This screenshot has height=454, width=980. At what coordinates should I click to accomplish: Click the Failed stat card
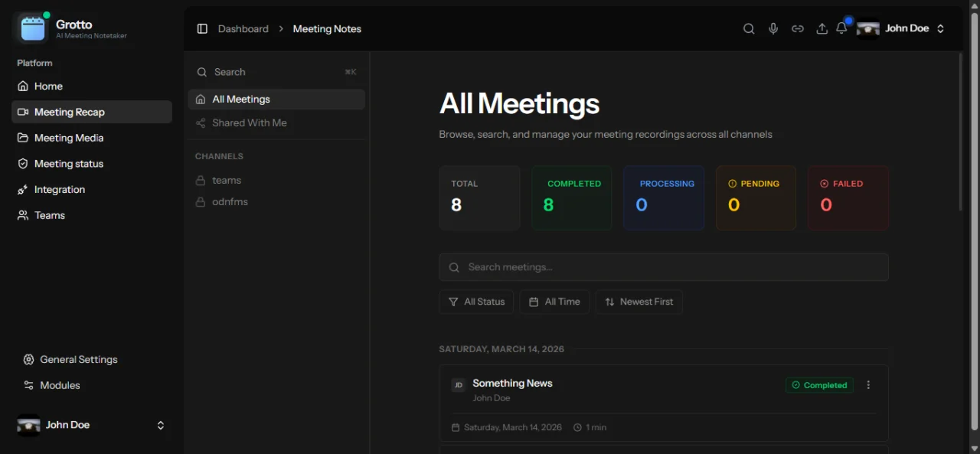(848, 198)
